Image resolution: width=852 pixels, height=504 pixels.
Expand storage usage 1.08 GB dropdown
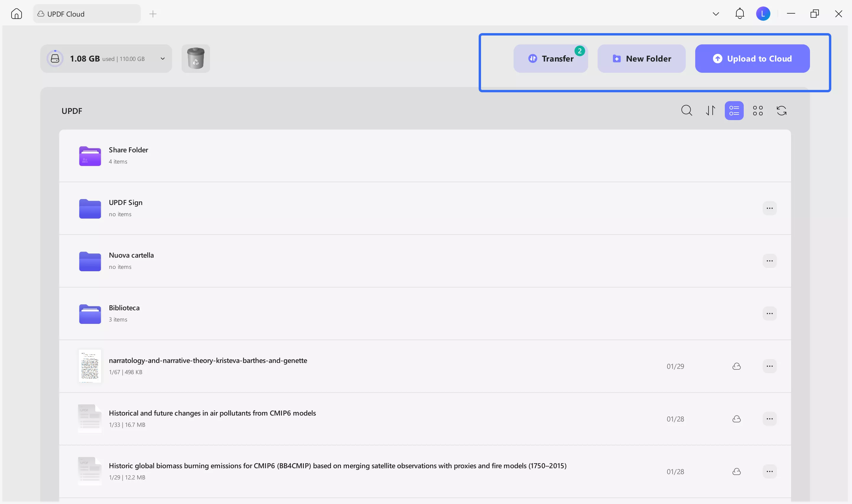[163, 58]
